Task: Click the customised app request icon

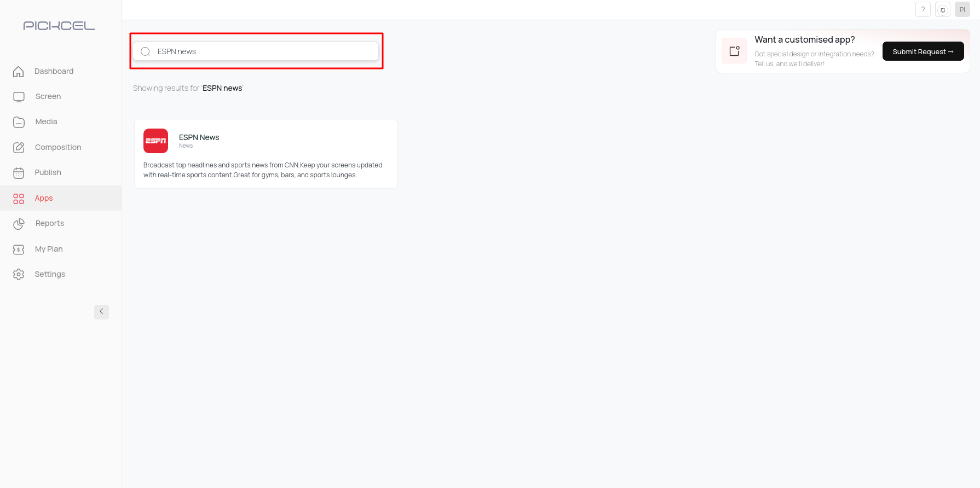Action: pos(734,51)
